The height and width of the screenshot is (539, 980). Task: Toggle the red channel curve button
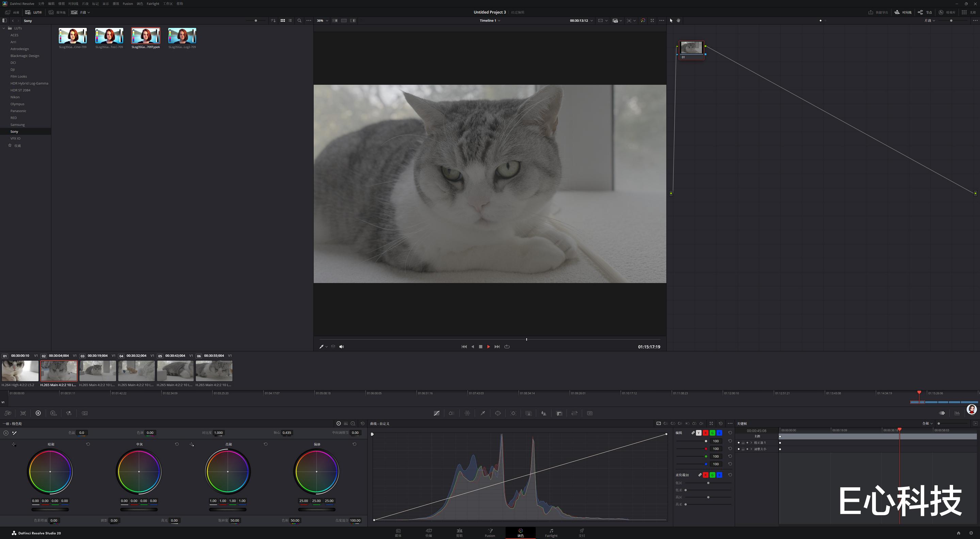[705, 433]
